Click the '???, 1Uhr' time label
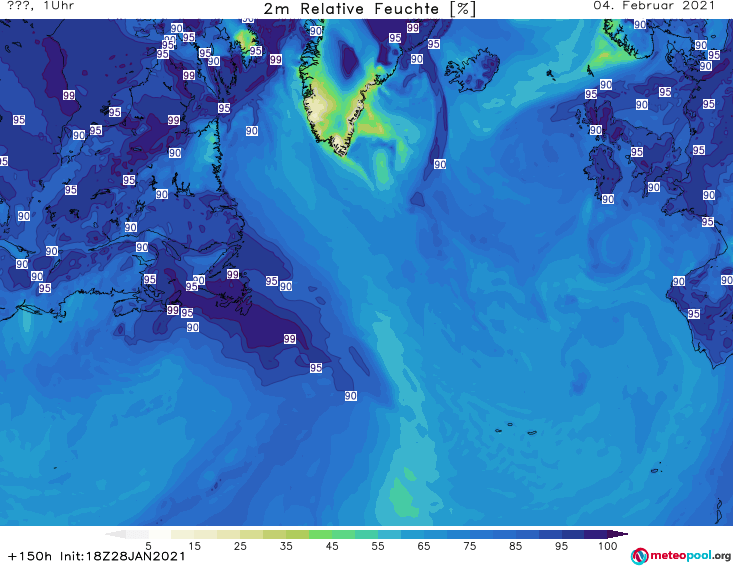733x566 pixels. pos(41,6)
